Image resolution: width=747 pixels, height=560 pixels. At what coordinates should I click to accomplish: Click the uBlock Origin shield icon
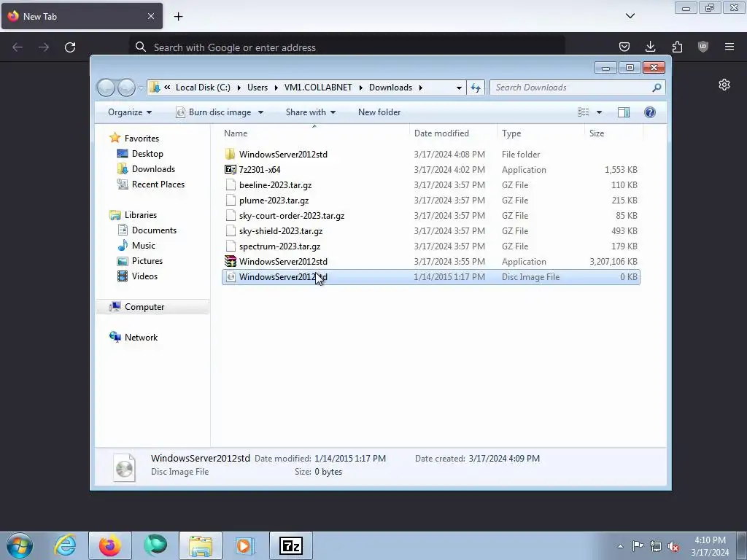coord(703,47)
